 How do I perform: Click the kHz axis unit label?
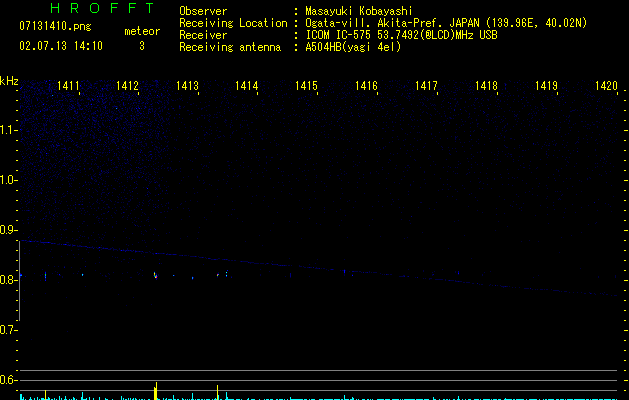pos(9,81)
